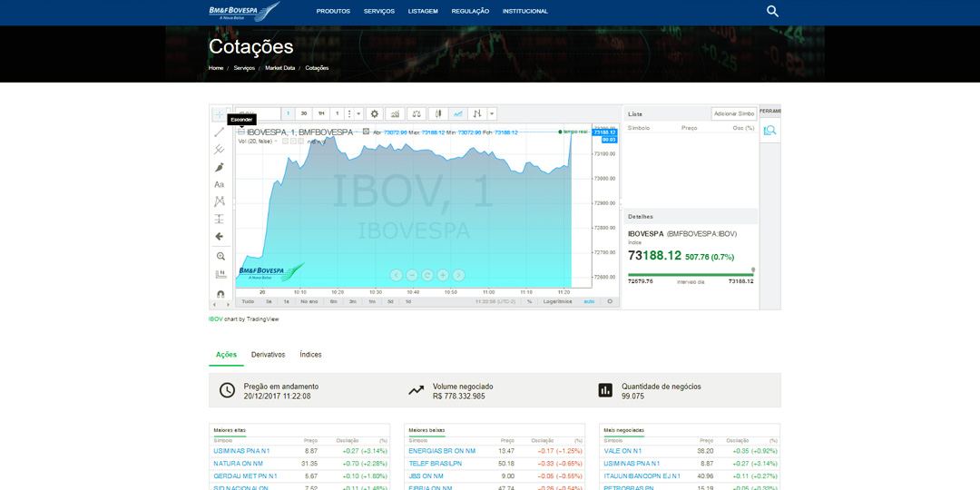
Task: Select the pitchfork drawing tool
Action: (220, 150)
